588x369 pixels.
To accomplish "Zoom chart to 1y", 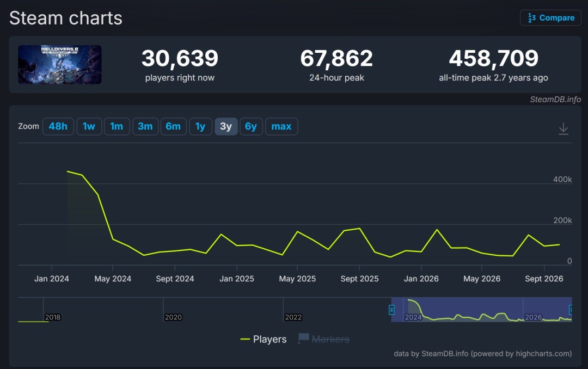I will 200,126.
